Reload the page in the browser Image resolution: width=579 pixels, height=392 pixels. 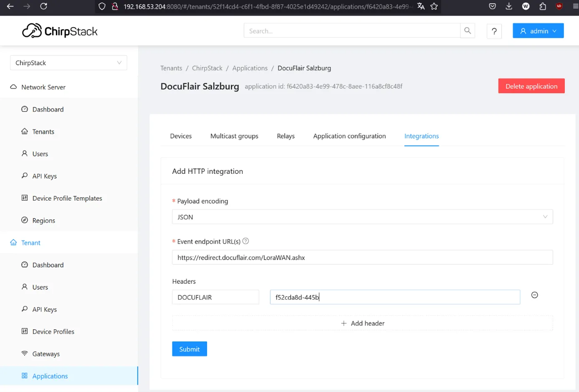(x=43, y=6)
